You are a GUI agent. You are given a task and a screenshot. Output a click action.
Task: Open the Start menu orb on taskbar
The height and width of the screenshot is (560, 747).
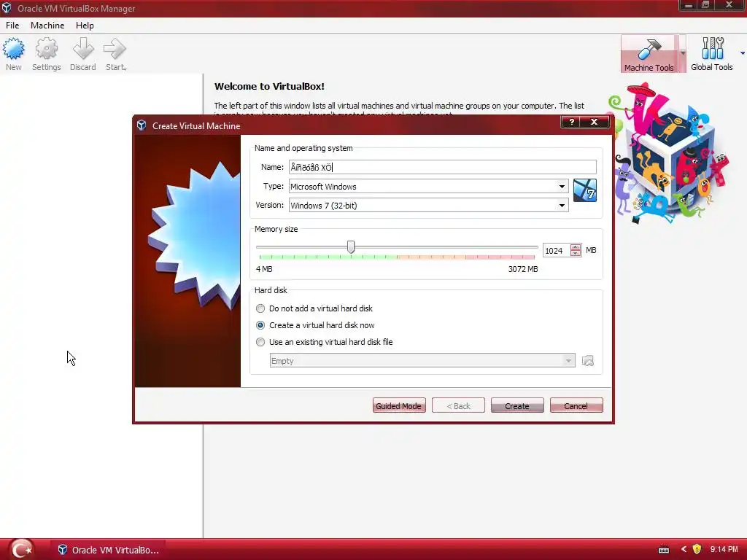[x=21, y=550]
